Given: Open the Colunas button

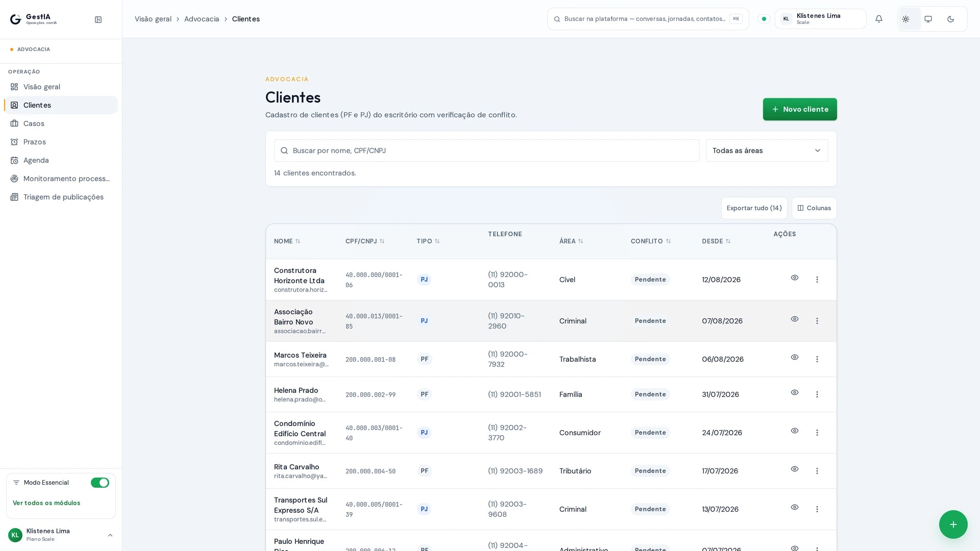Looking at the screenshot, I should 814,208.
